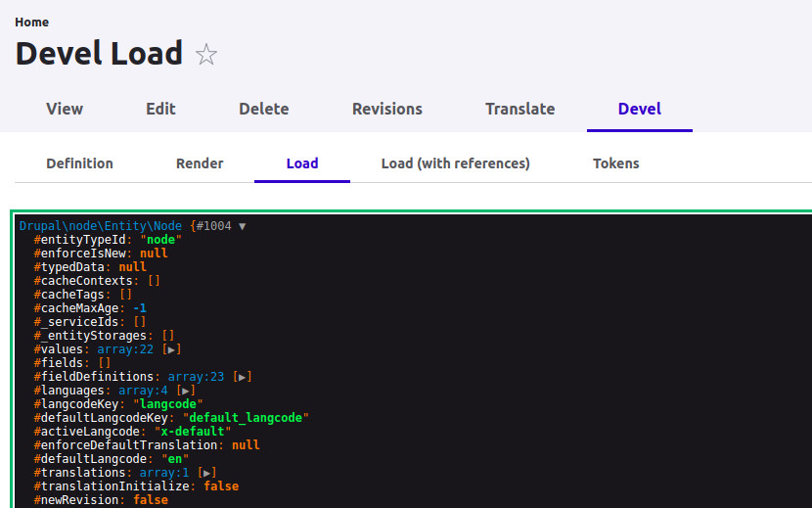Click the "default_langcode" string value
Screen dimensions: 812x508
[246, 418]
